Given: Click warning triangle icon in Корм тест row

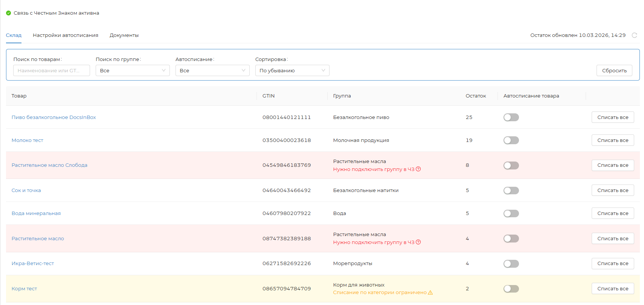Looking at the screenshot, I should click(430, 293).
